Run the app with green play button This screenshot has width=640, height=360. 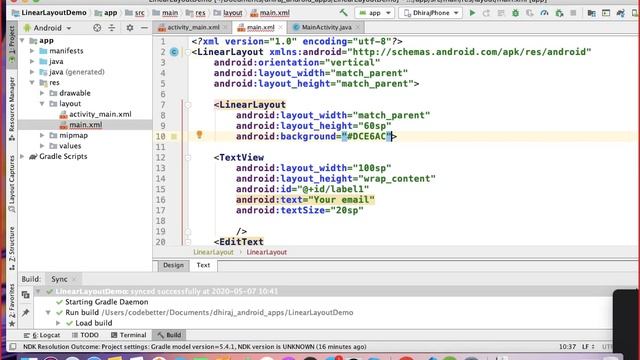click(x=472, y=13)
